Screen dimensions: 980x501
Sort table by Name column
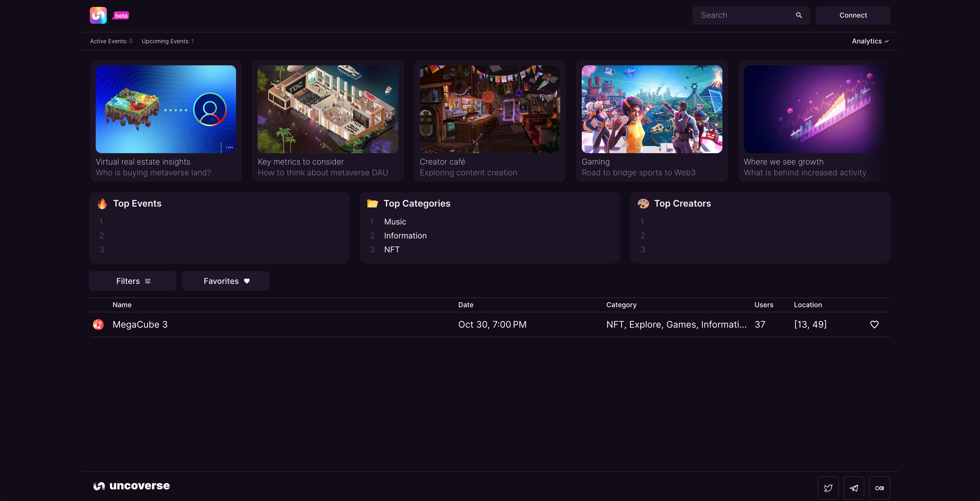tap(122, 305)
